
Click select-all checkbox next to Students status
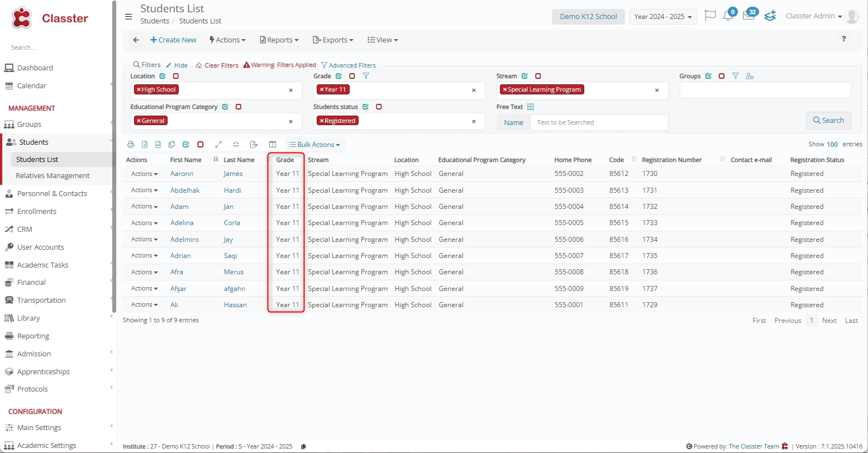coord(365,107)
